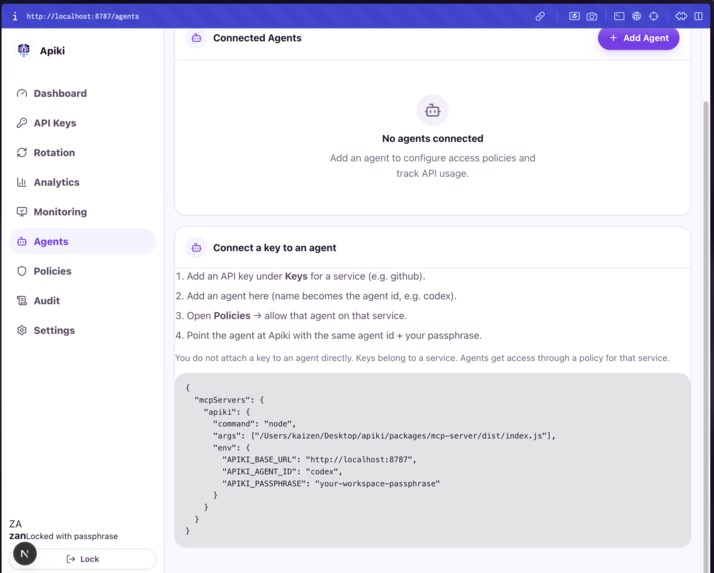Image resolution: width=714 pixels, height=573 pixels.
Task: Click the Policies shield icon
Action: [x=22, y=271]
